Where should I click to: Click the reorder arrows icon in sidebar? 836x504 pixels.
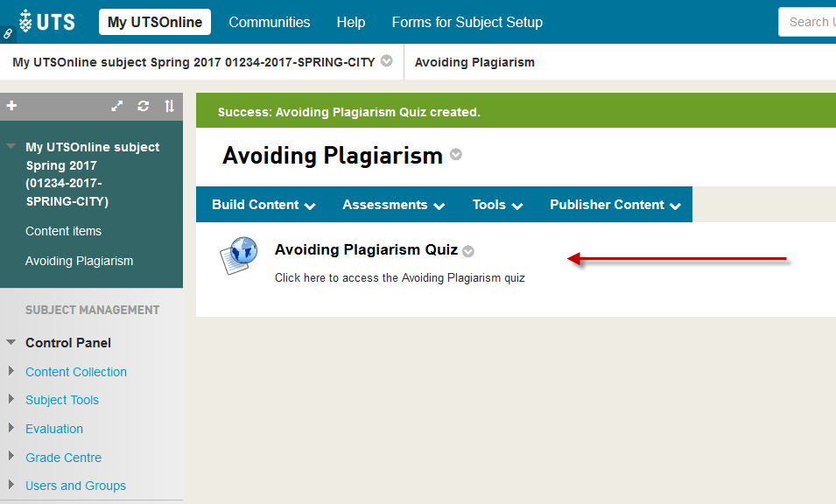coord(169,107)
